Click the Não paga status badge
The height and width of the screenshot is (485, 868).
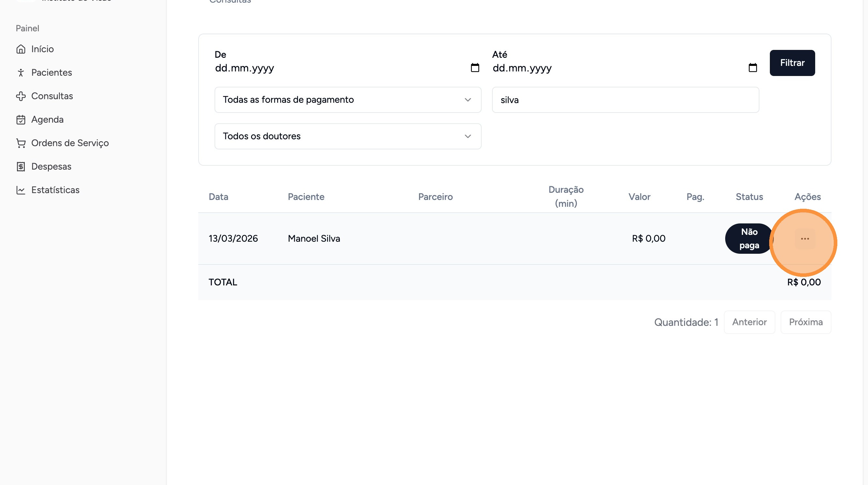tap(749, 239)
